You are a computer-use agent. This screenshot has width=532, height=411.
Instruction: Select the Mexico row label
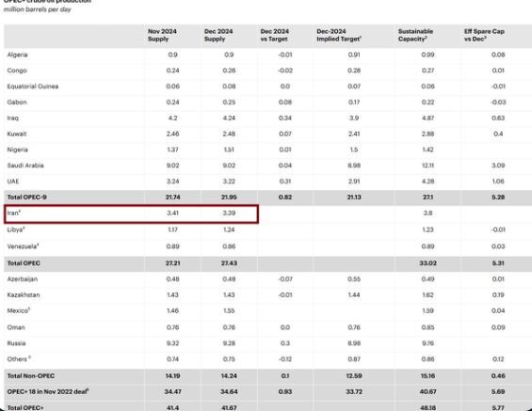[19, 310]
